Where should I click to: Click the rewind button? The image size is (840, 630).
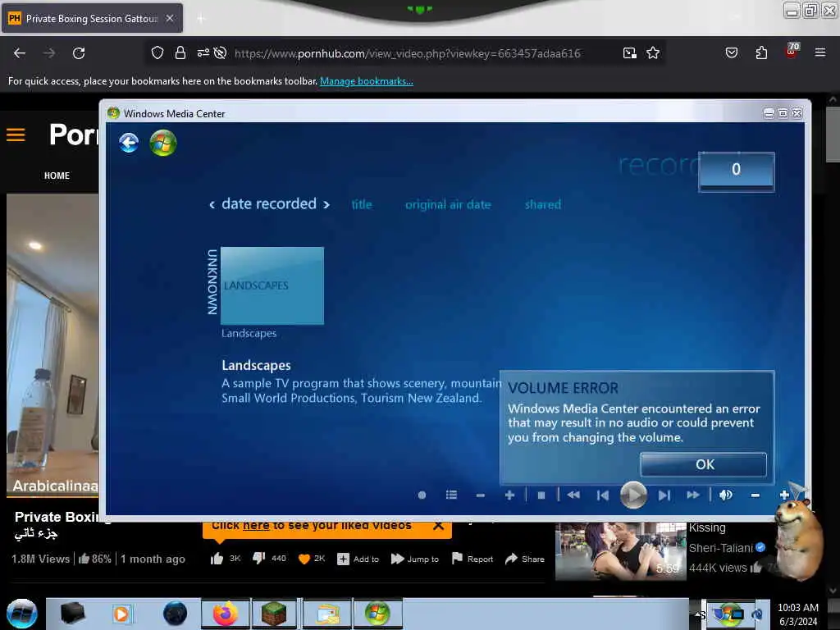(x=573, y=495)
